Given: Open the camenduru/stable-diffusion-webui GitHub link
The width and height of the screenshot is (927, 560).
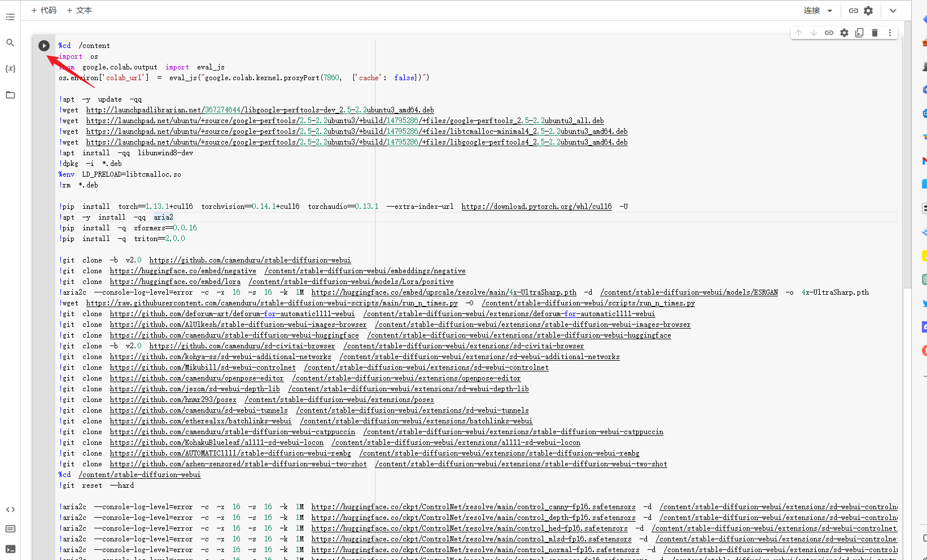Looking at the screenshot, I should coord(250,260).
